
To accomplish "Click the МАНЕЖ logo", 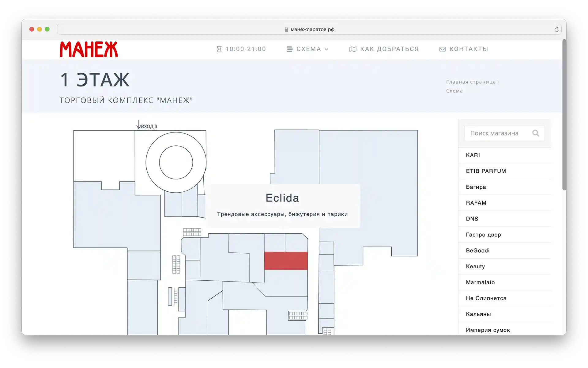I will (89, 49).
